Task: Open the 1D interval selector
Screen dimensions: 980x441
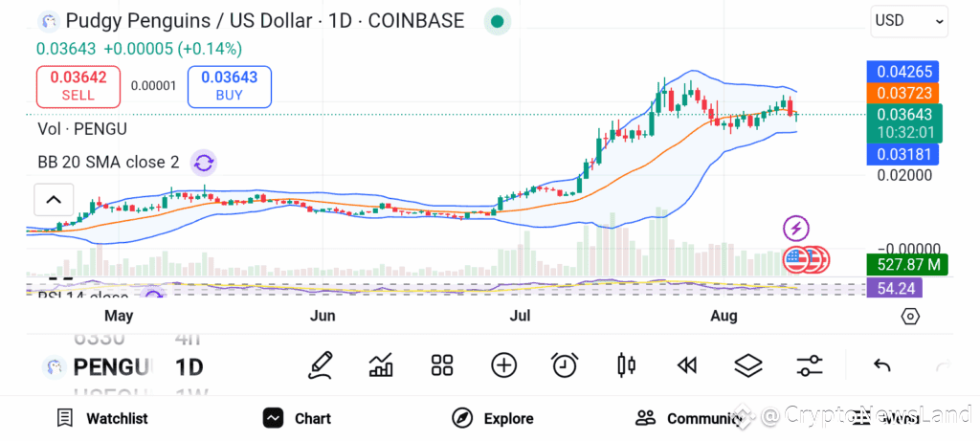Action: (189, 366)
